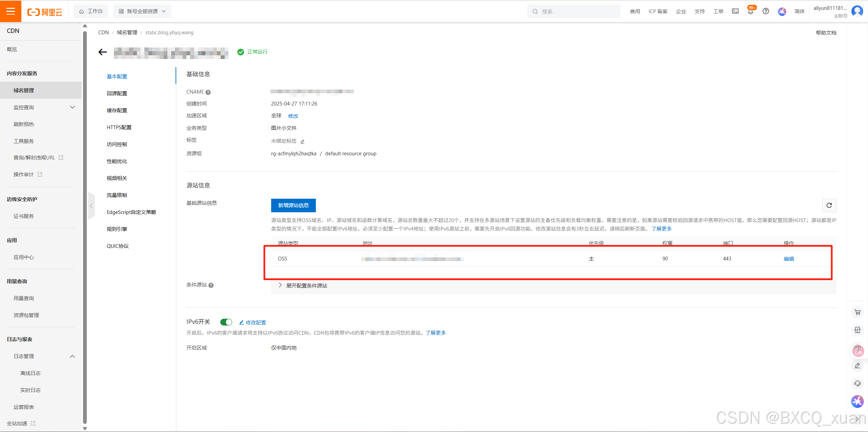
Task: Click the help question mark in header
Action: pyautogui.click(x=766, y=11)
